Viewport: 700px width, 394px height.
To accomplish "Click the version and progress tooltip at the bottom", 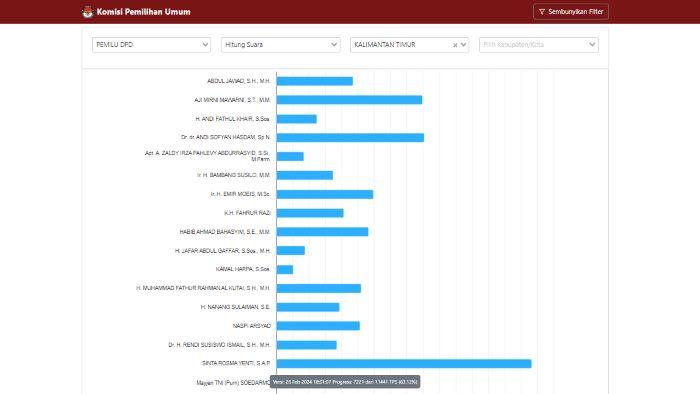I will click(x=345, y=382).
